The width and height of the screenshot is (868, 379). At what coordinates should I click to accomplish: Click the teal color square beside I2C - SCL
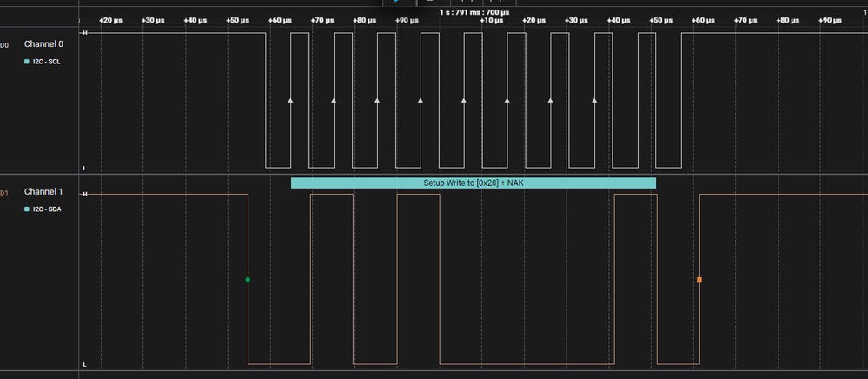tap(27, 62)
